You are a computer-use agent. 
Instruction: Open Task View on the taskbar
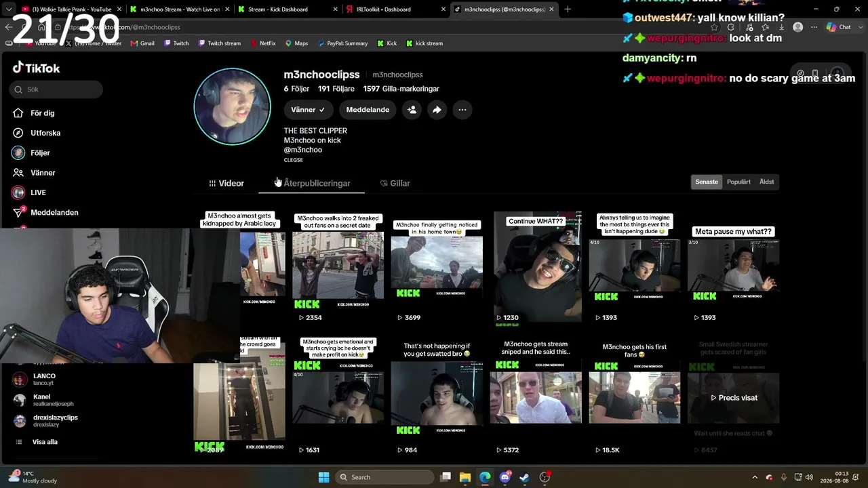tap(446, 477)
